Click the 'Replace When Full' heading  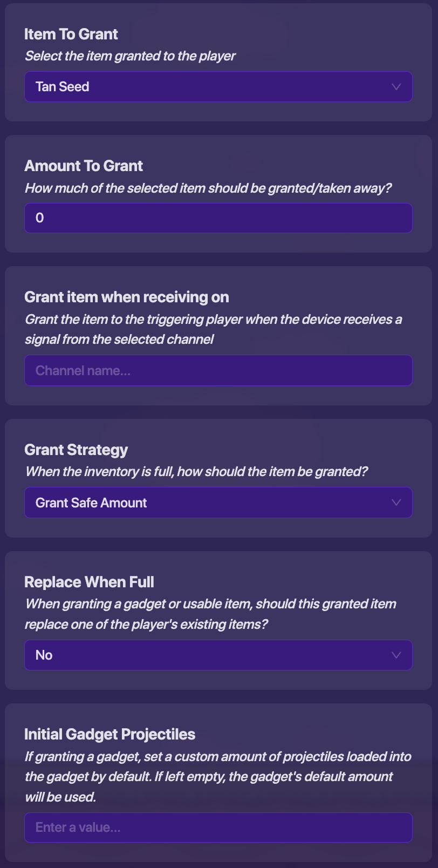tap(89, 582)
